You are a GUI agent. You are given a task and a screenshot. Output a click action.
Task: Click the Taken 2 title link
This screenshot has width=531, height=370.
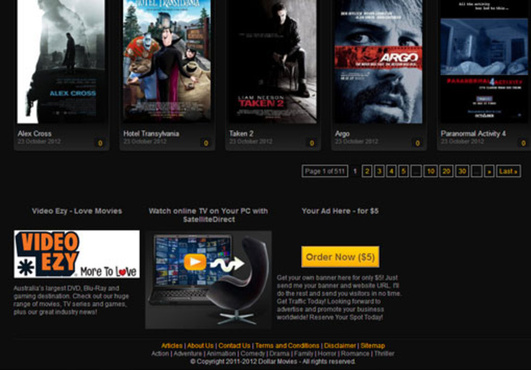(241, 133)
